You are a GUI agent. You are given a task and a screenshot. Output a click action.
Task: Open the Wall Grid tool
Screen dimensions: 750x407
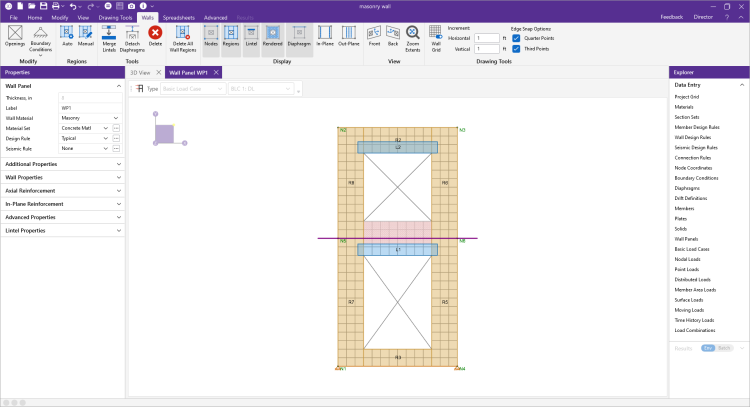pos(436,34)
